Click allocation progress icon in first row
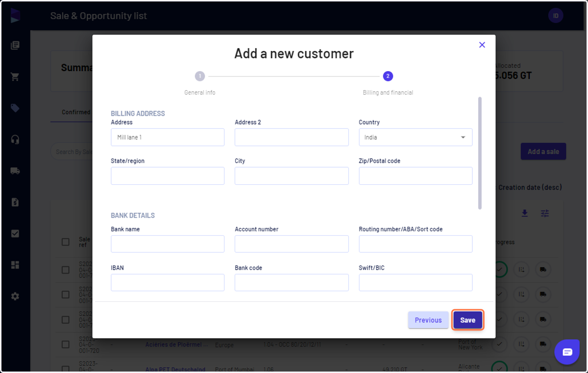Viewport: 588px width, 373px height. point(521,270)
